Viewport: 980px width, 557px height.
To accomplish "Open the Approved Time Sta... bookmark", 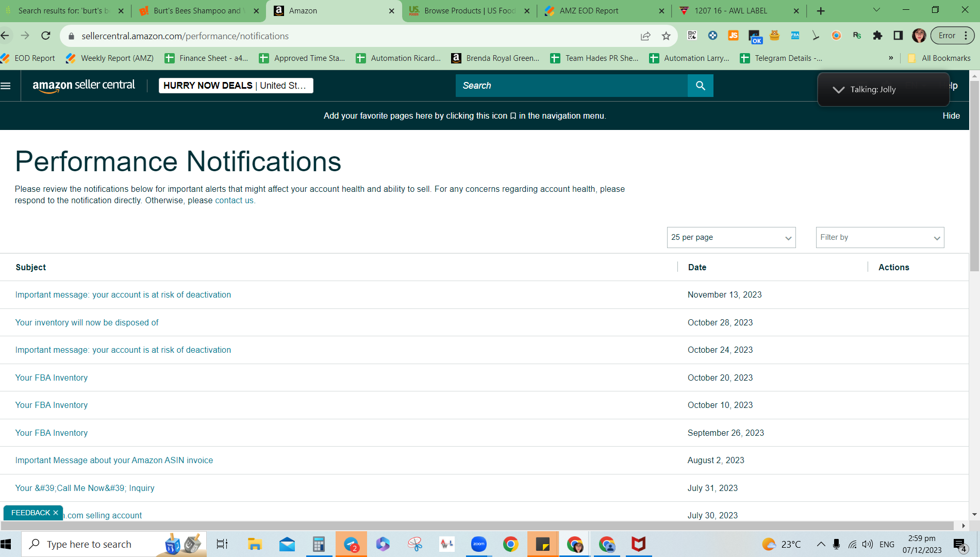I will click(x=302, y=58).
